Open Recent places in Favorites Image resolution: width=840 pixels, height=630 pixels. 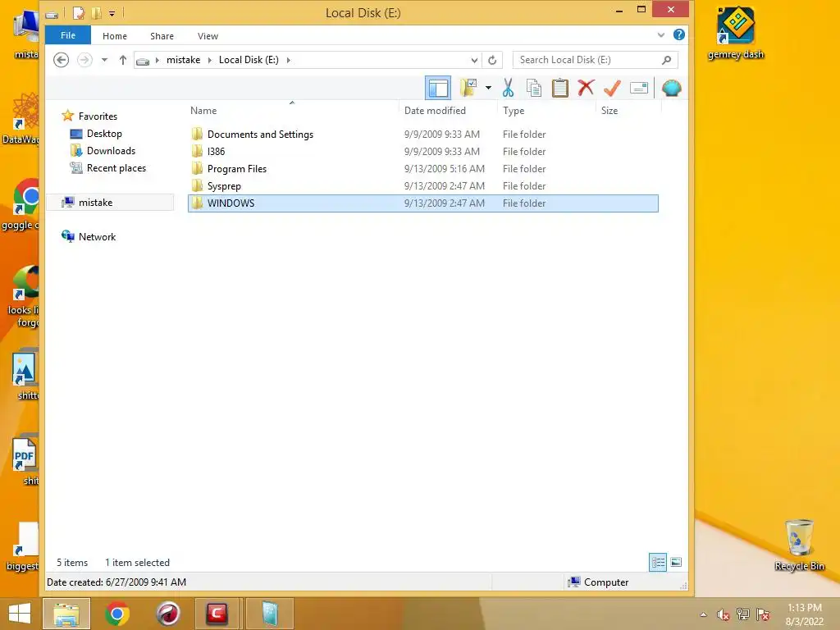116,167
